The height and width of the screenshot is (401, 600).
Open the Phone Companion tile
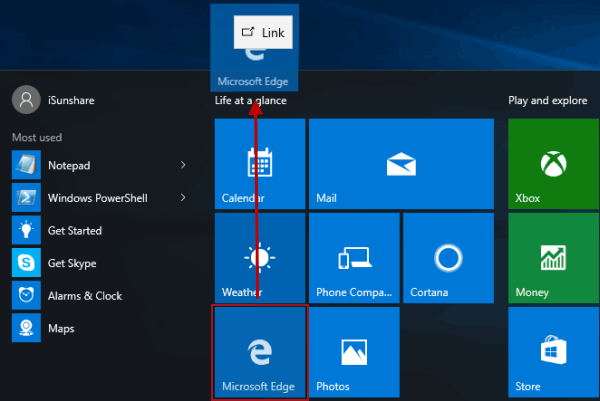pos(354,258)
